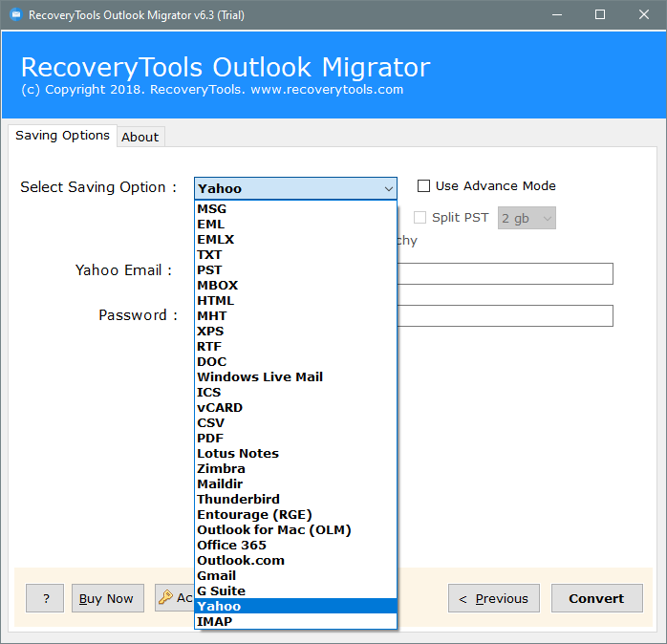This screenshot has height=644, width=667.
Task: Click into the Yahoo Email field
Action: click(x=505, y=273)
